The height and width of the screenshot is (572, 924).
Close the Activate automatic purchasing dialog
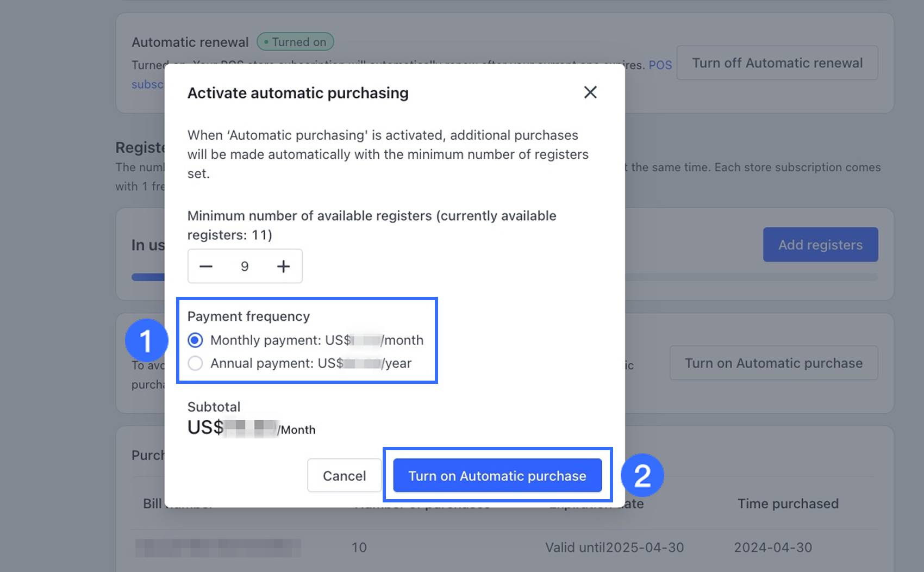(x=590, y=92)
